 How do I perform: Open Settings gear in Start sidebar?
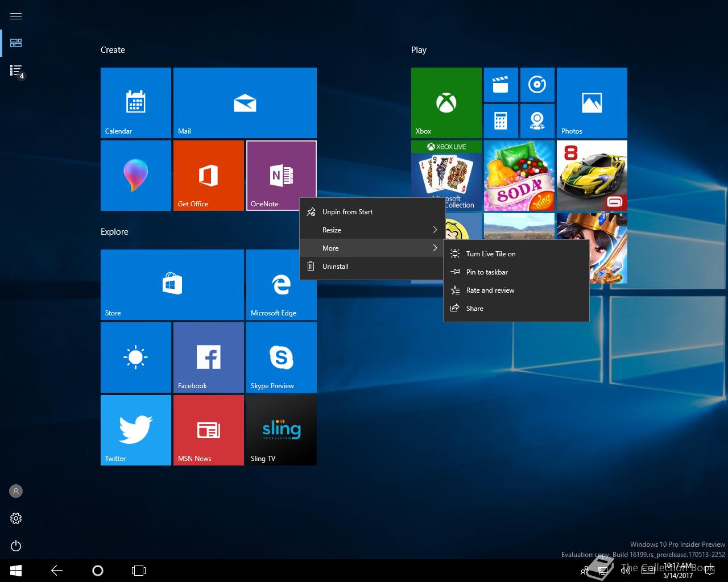pyautogui.click(x=16, y=518)
